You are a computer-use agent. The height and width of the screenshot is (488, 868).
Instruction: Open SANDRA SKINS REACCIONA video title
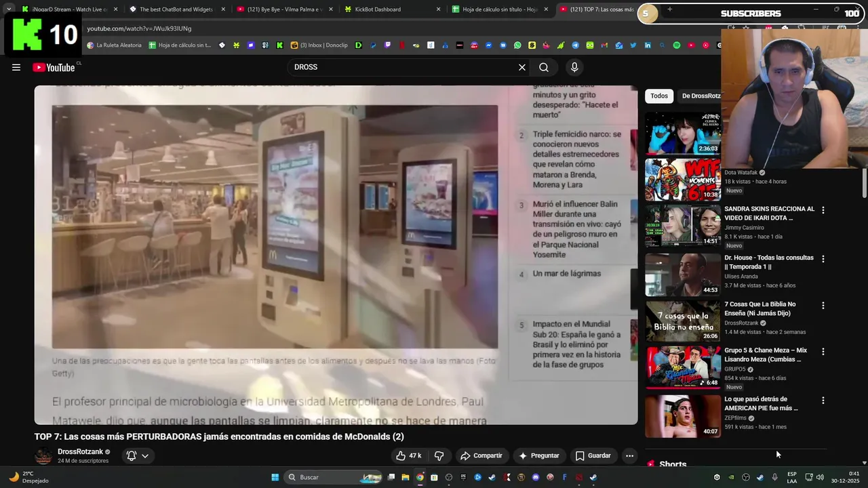point(769,213)
